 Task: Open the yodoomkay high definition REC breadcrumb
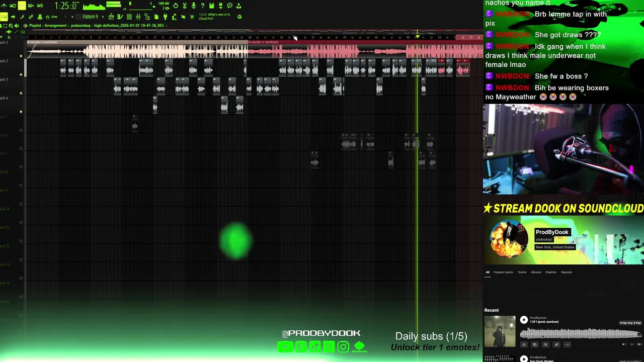click(x=117, y=26)
